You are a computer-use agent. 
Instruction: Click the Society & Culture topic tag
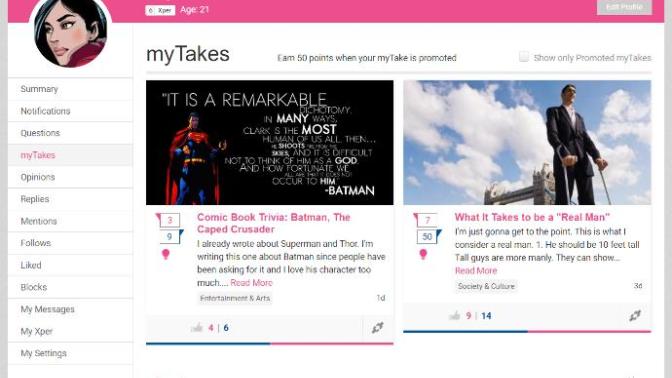[486, 286]
